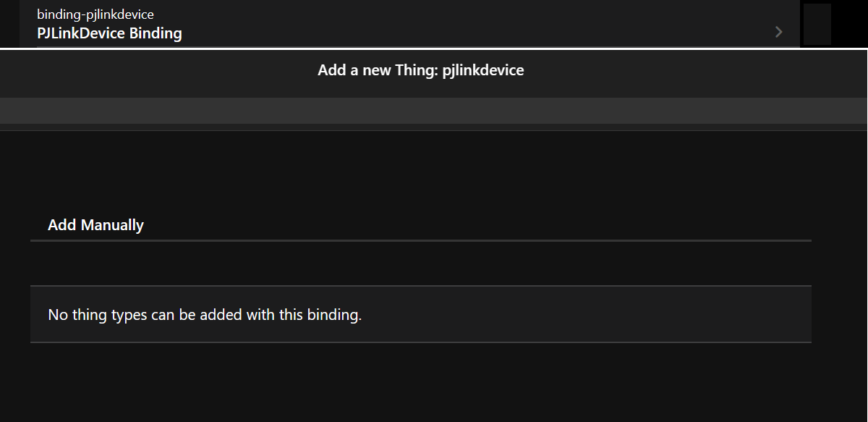
Task: Click the white separator line above the title bar
Action: [x=434, y=48]
